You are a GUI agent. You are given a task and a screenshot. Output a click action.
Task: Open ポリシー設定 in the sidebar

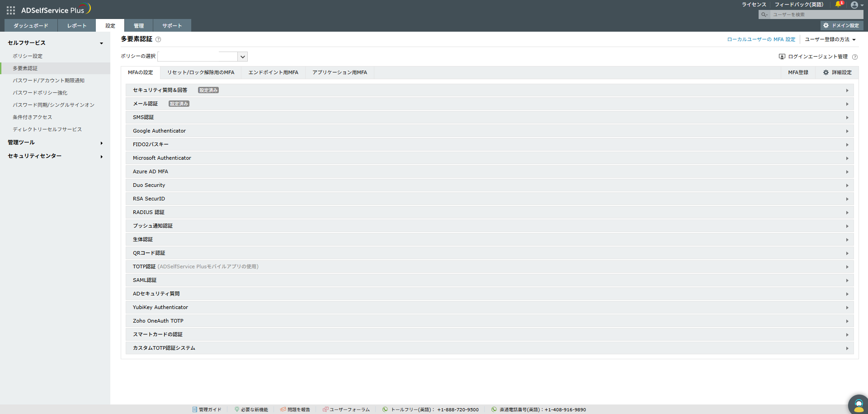28,56
